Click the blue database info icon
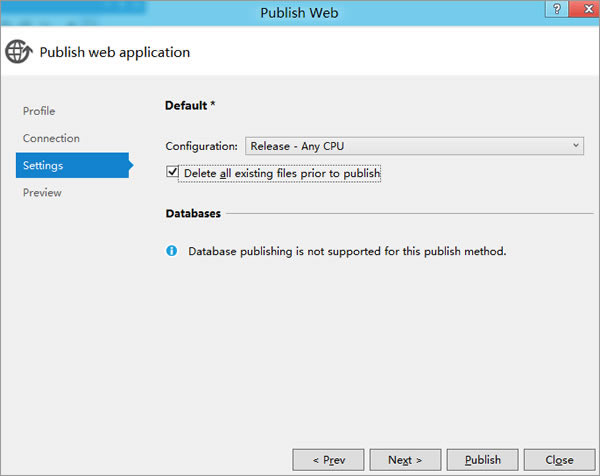This screenshot has width=600, height=476. point(171,251)
